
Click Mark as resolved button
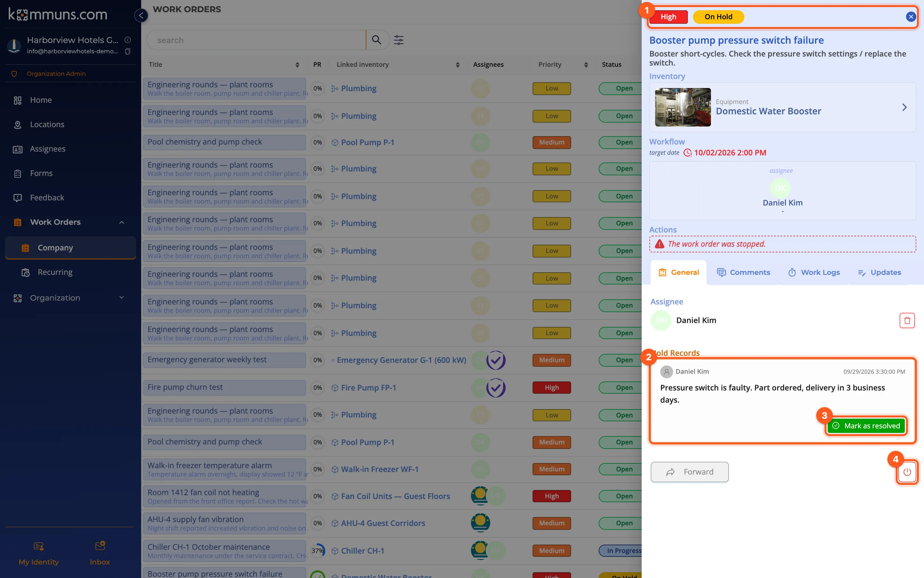coord(866,426)
